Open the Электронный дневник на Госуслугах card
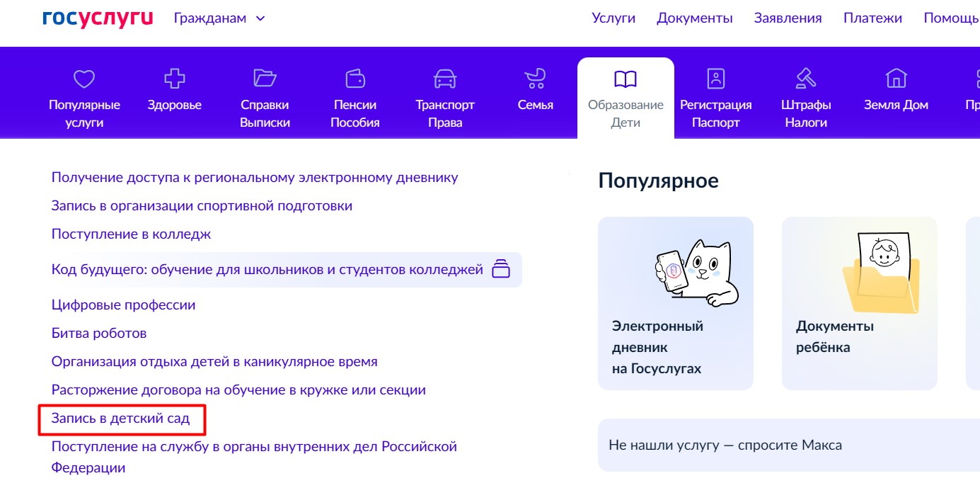 (675, 303)
